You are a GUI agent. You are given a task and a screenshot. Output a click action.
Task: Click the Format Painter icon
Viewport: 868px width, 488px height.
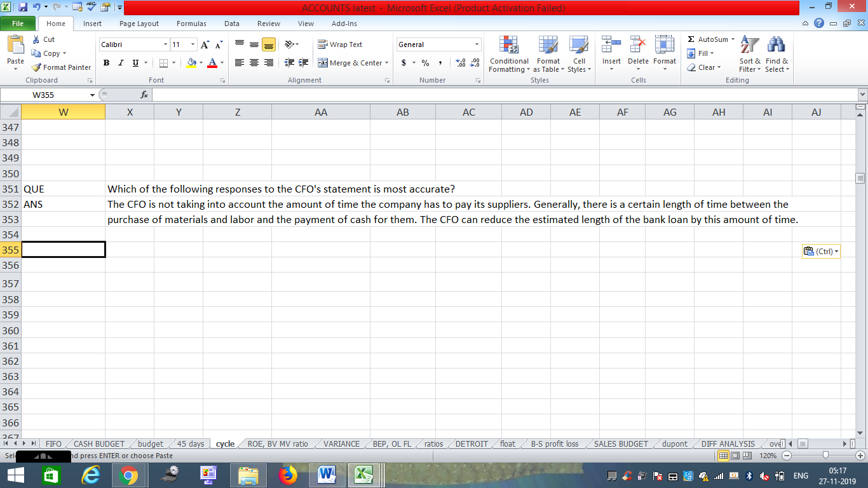37,67
